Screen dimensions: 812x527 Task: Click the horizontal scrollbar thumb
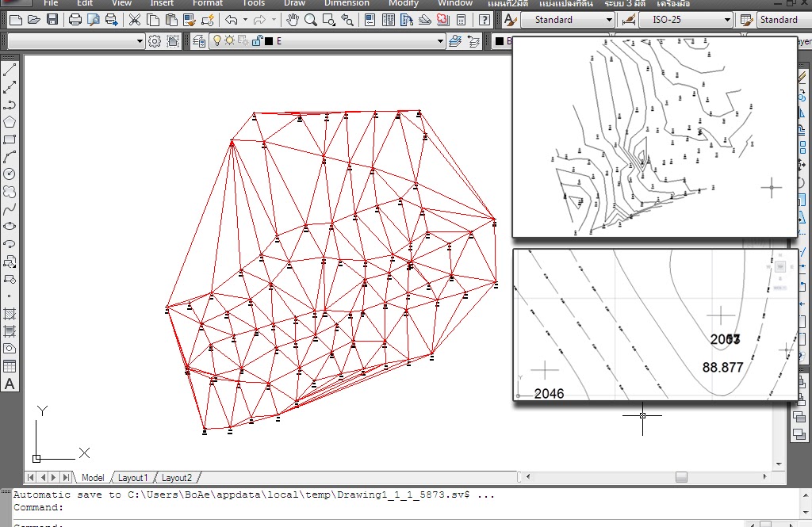[681, 477]
